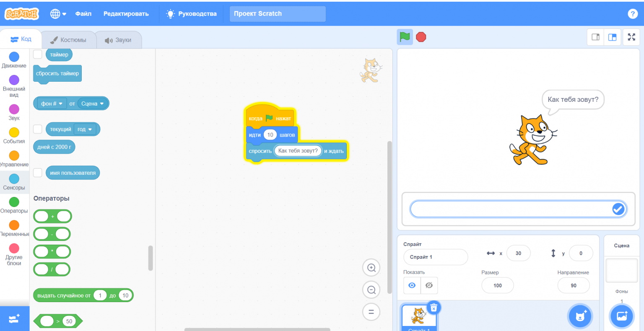
Task: Zoom out the code workspace
Action: 371,290
